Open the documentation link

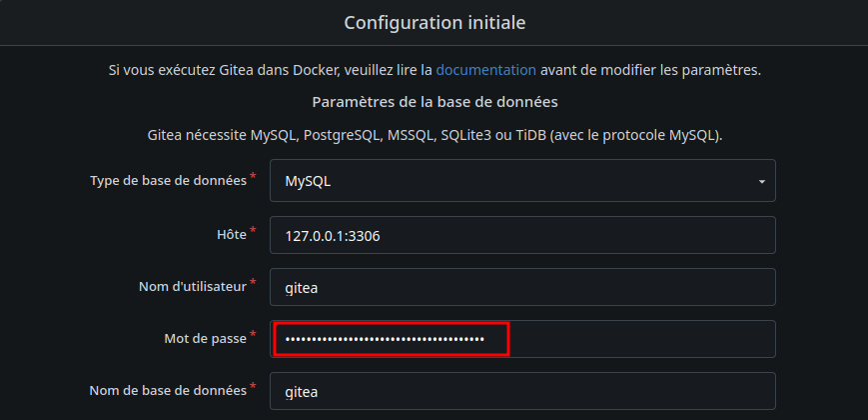coord(485,70)
